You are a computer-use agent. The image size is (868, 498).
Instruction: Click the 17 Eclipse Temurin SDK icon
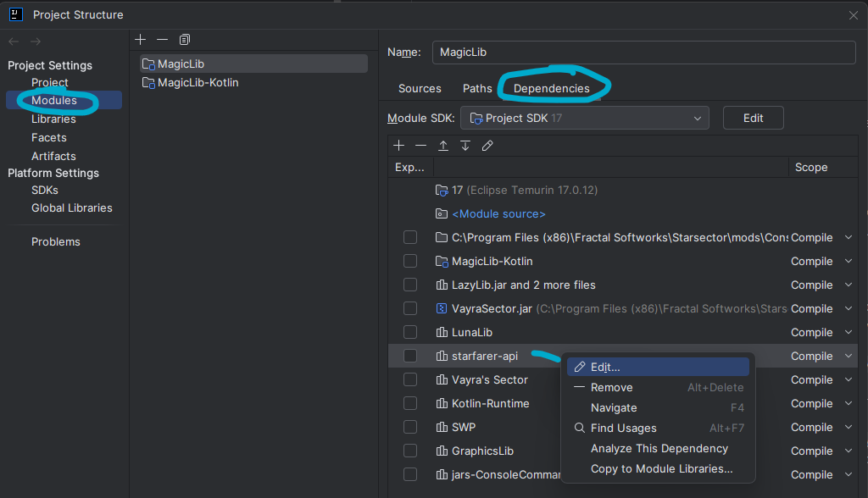coord(441,191)
